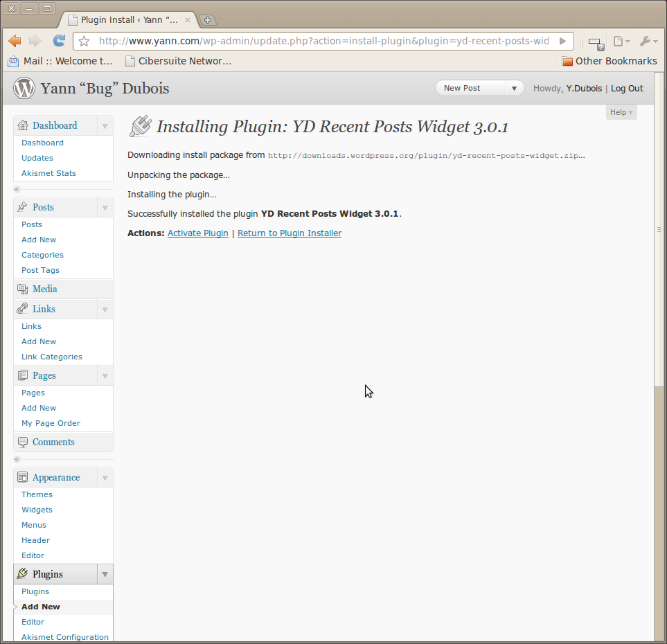
Task: Click the Plugins plug icon in the sidebar
Action: coord(23,573)
